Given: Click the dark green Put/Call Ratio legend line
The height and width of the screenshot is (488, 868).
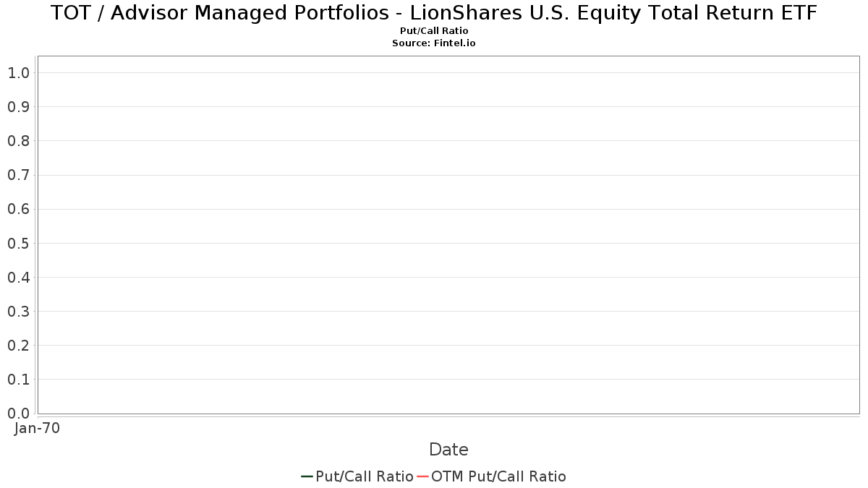Looking at the screenshot, I should click(x=307, y=476).
